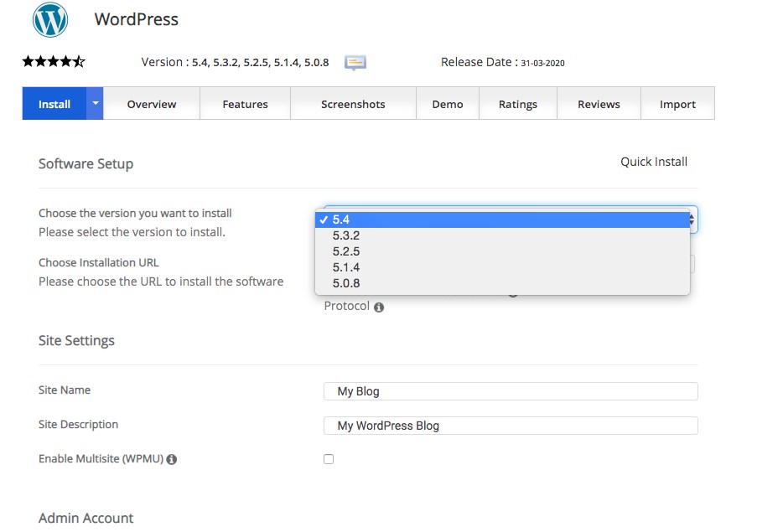This screenshot has height=532, width=757.
Task: Switch to the Reviews tab
Action: tap(599, 103)
